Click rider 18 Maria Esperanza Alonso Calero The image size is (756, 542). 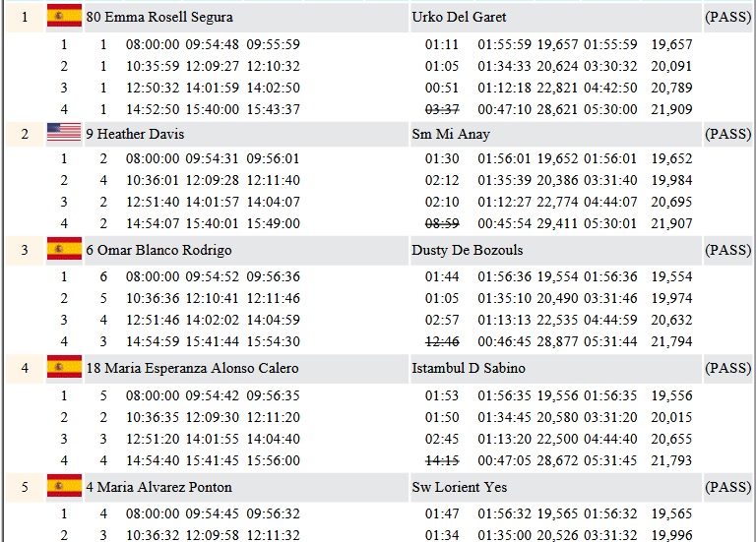point(192,369)
